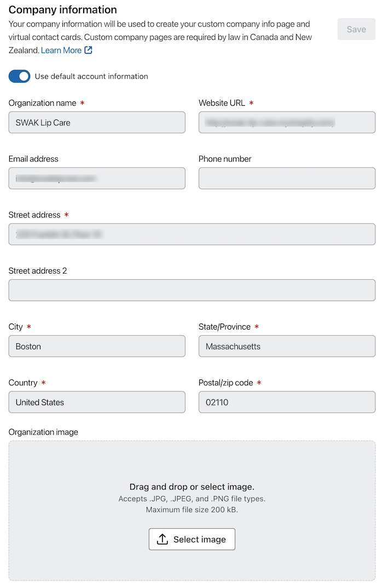Viewport: 383px width, 588px height.
Task: Click the City field showing Boston
Action: click(x=96, y=346)
